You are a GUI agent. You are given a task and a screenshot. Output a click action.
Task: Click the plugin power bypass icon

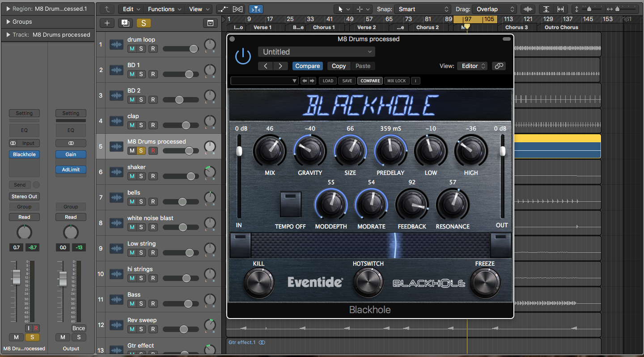pyautogui.click(x=243, y=57)
